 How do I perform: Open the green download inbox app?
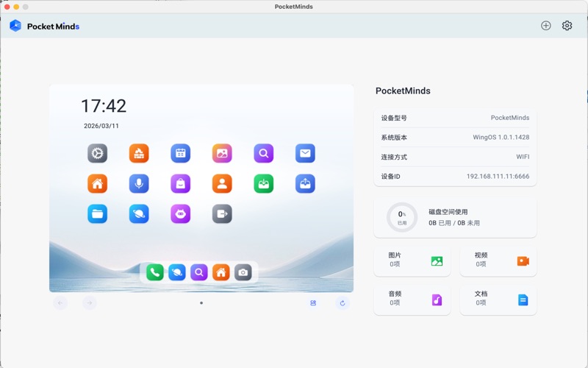pyautogui.click(x=264, y=183)
